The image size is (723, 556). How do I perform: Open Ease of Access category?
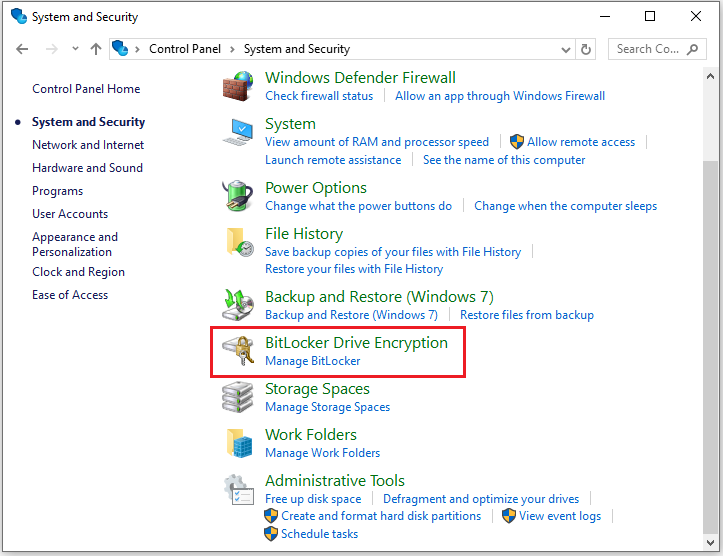click(x=70, y=295)
